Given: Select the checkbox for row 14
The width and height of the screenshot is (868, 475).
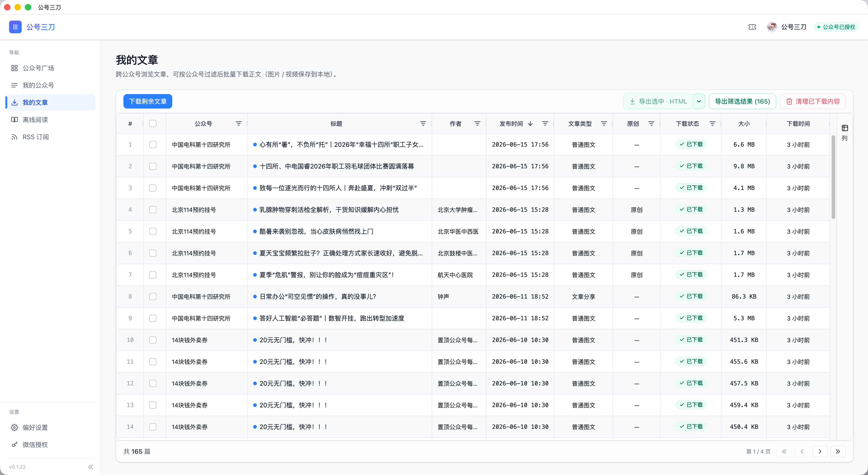Looking at the screenshot, I should coord(153,427).
